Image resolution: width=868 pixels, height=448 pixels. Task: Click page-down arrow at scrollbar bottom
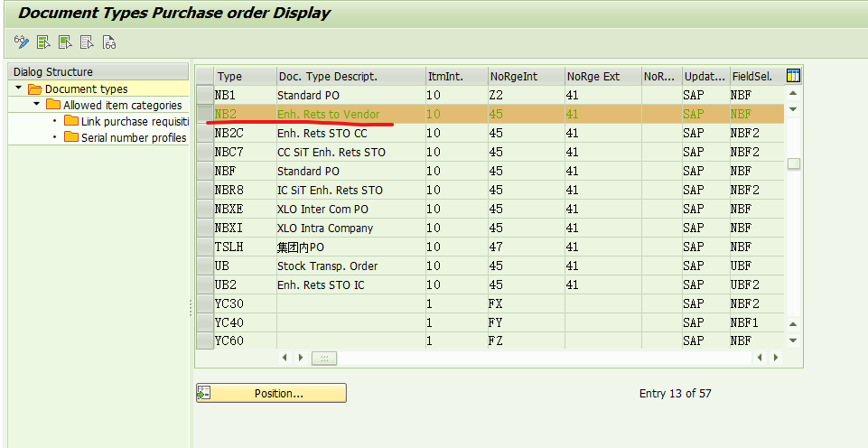click(x=793, y=341)
